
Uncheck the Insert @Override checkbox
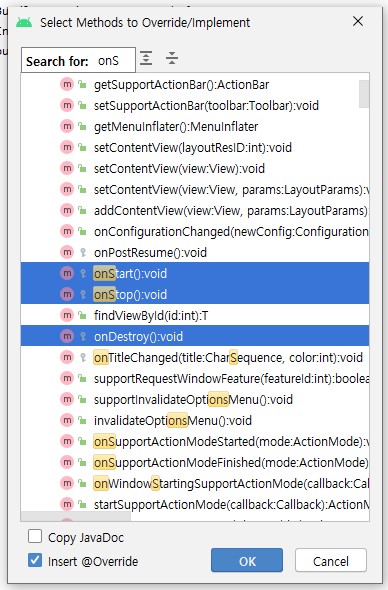pyautogui.click(x=35, y=561)
